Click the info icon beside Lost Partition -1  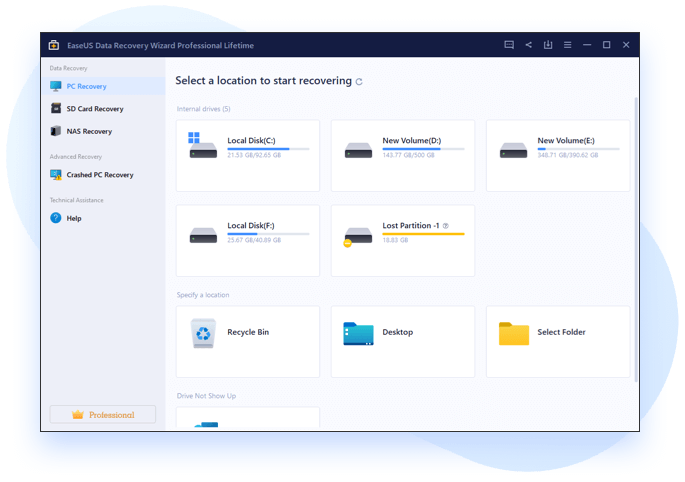click(x=446, y=226)
